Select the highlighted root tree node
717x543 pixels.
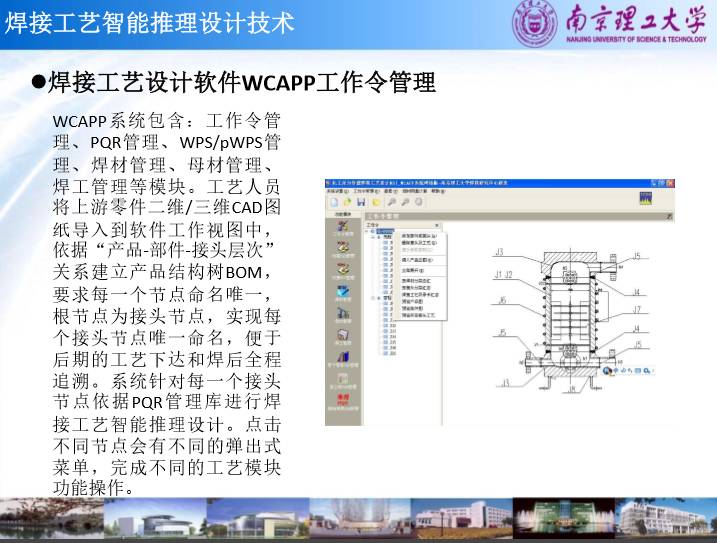coord(385,231)
